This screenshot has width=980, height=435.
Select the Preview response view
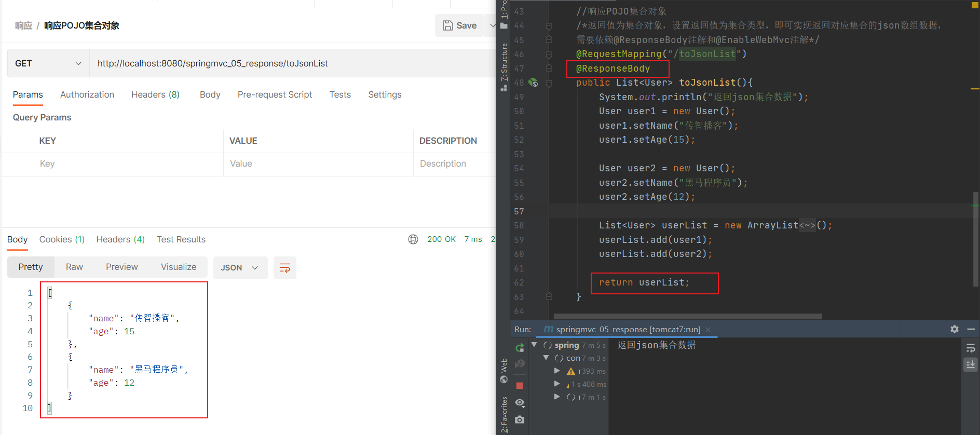(x=122, y=267)
